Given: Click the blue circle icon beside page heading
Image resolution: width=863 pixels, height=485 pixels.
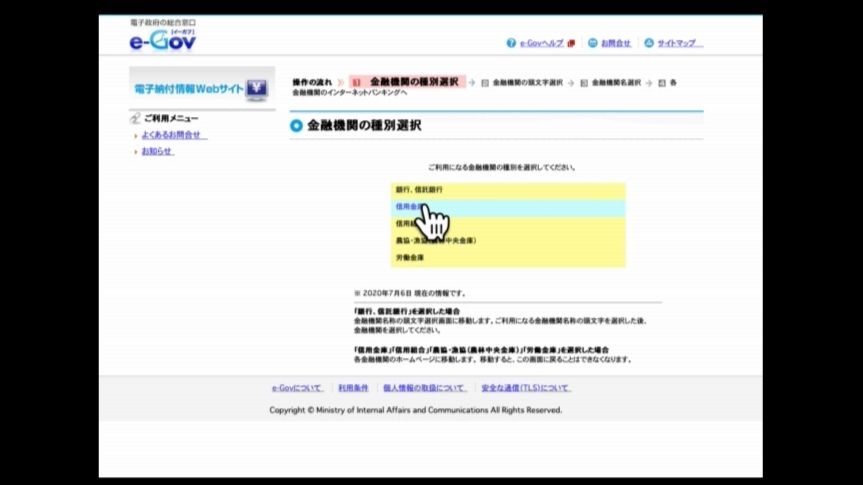Looking at the screenshot, I should 296,126.
